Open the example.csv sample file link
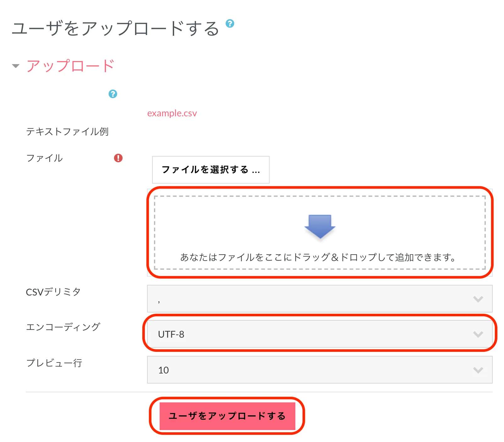504x442 pixels. (172, 113)
